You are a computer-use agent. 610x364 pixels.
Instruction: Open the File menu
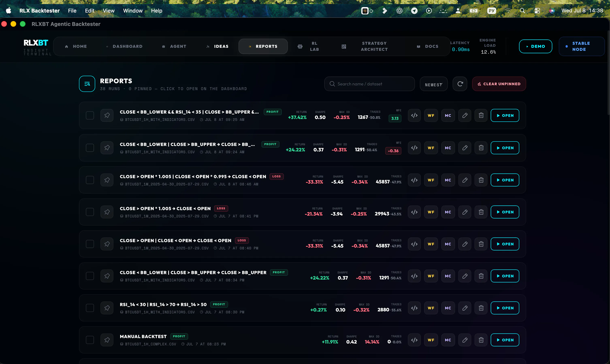(72, 11)
